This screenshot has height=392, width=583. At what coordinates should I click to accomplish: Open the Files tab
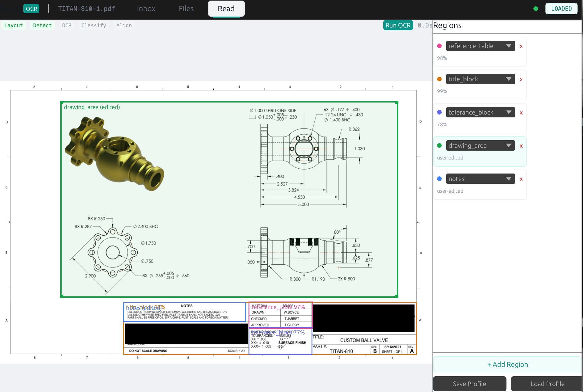click(x=186, y=9)
